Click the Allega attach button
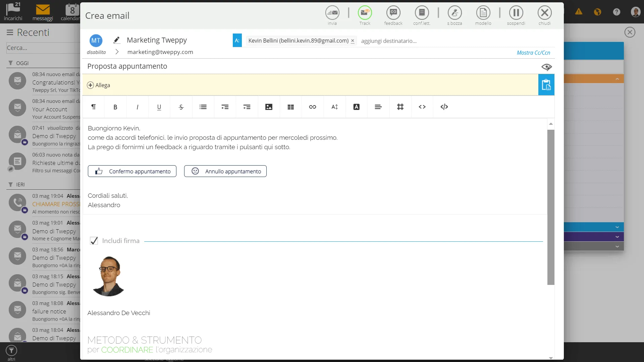This screenshot has width=644, height=362. point(99,85)
